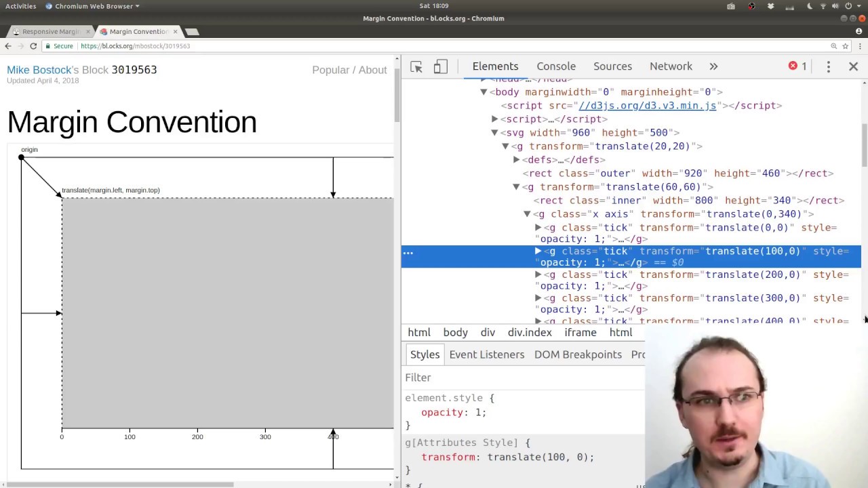The height and width of the screenshot is (488, 868).
Task: Edit the opacity value 1 in element.style
Action: [477, 413]
